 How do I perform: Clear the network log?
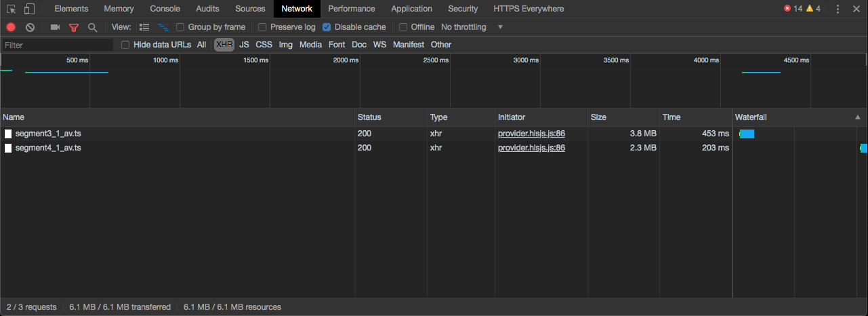tap(30, 27)
